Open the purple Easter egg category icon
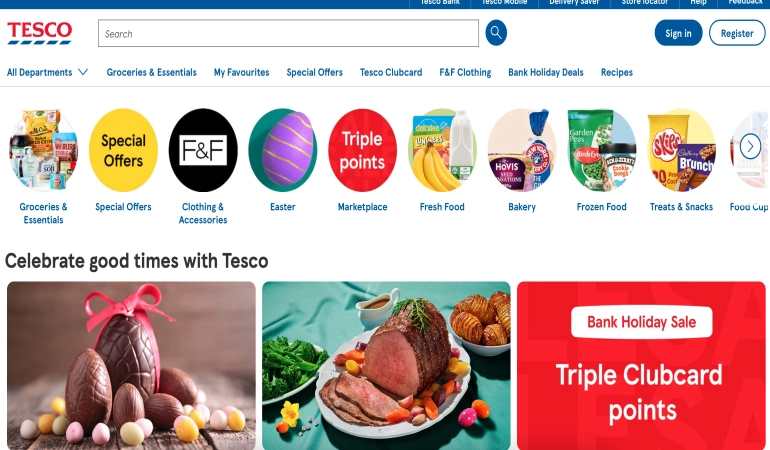770x450 pixels. coord(283,150)
